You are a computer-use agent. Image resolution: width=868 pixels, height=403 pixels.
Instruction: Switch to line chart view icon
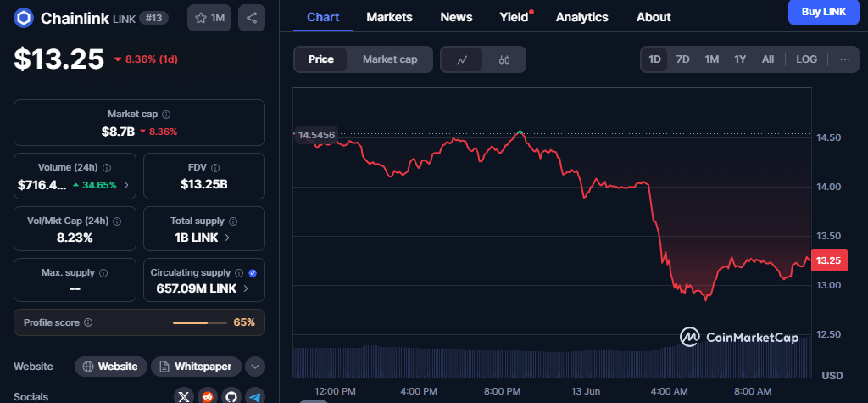point(462,60)
